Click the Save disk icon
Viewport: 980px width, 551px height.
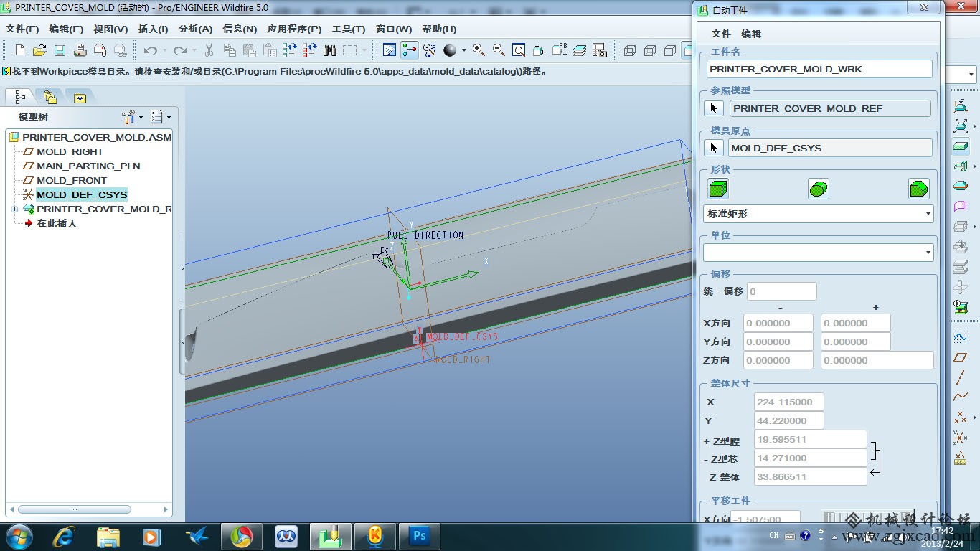[60, 50]
